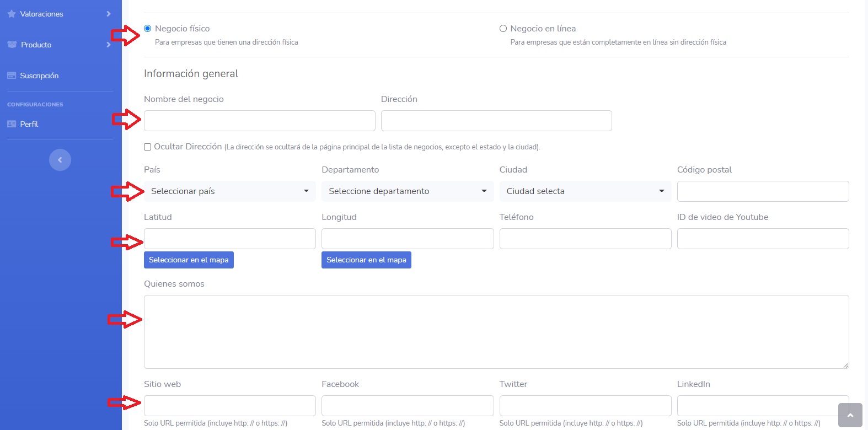The height and width of the screenshot is (430, 868).
Task: Choose the Negocio en línea radio option
Action: (x=503, y=29)
